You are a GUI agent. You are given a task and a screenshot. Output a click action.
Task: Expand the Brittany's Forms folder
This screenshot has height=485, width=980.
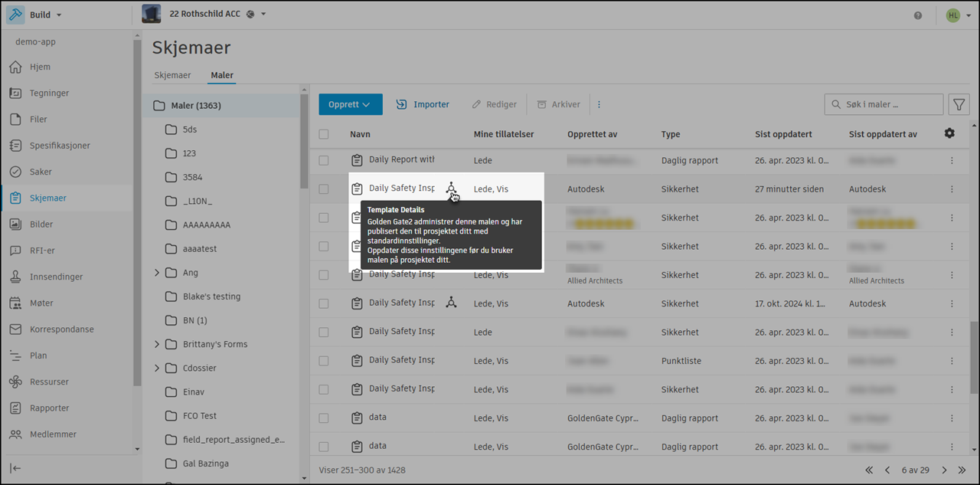(x=157, y=344)
